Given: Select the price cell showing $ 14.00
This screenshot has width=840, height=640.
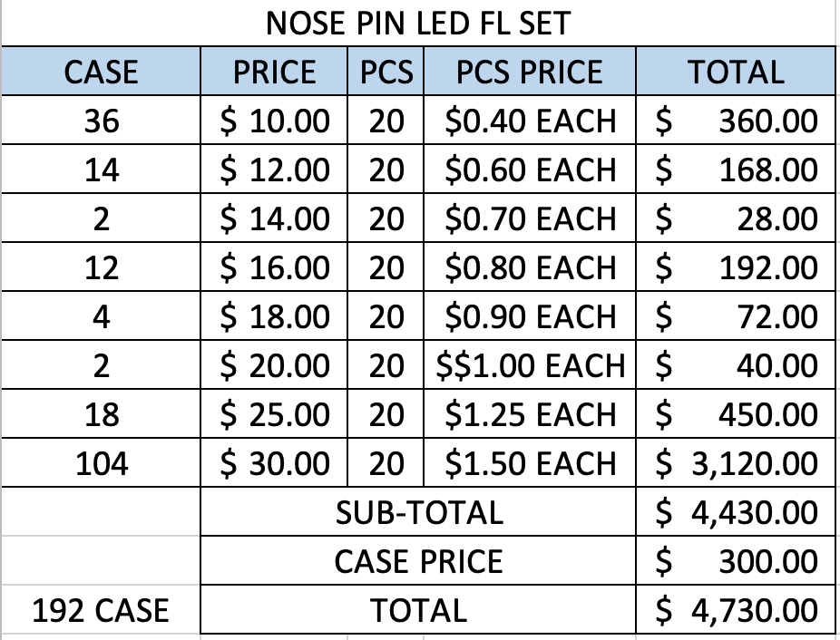Looking at the screenshot, I should [275, 218].
